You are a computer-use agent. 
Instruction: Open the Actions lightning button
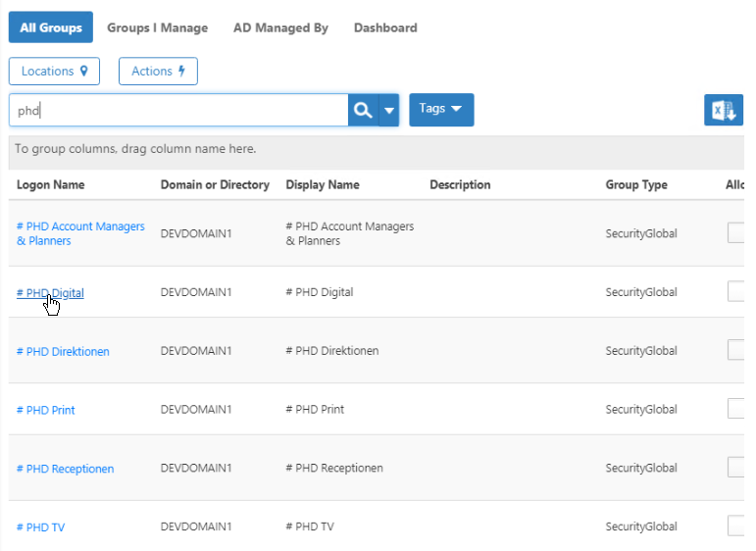158,72
